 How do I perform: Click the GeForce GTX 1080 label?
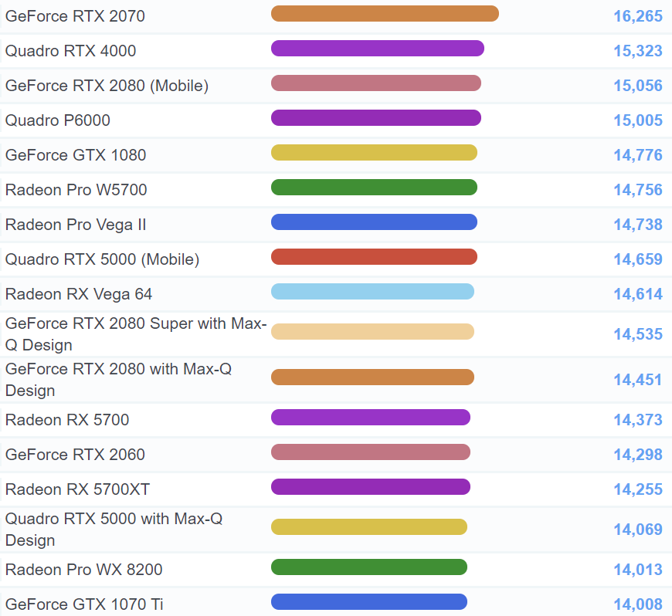(x=76, y=155)
